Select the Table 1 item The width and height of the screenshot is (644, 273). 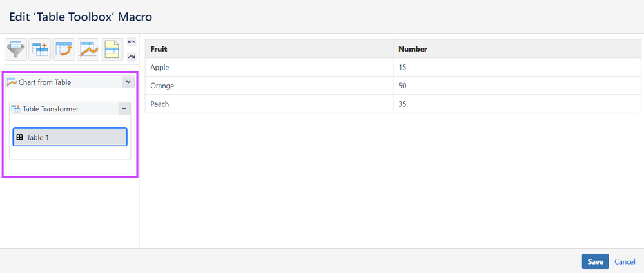pos(70,137)
